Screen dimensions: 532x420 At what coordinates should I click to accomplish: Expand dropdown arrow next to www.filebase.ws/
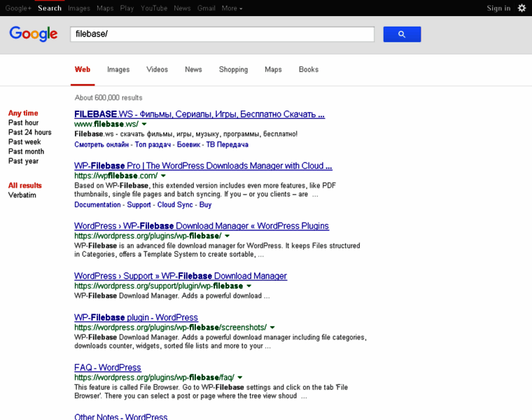click(x=144, y=124)
